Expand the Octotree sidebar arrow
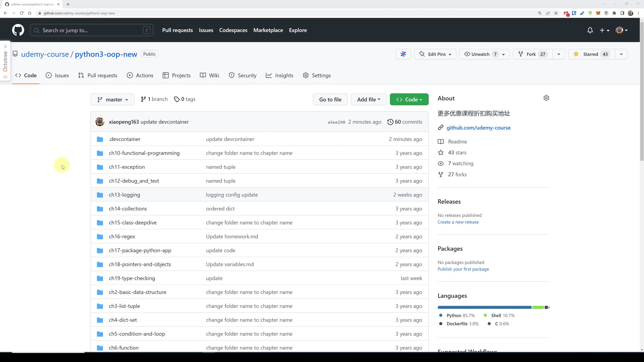This screenshot has height=362, width=644. pyautogui.click(x=5, y=47)
